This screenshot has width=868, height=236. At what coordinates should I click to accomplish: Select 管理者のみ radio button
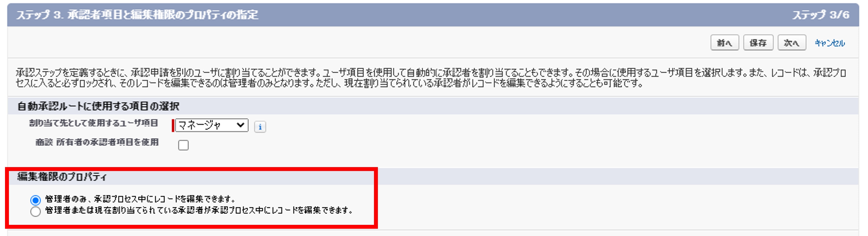pyautogui.click(x=35, y=200)
